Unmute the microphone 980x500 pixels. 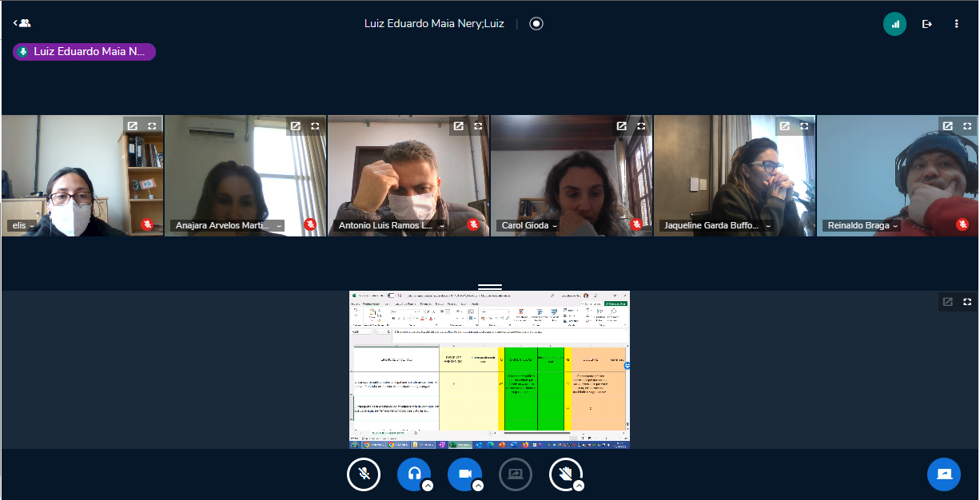point(364,474)
